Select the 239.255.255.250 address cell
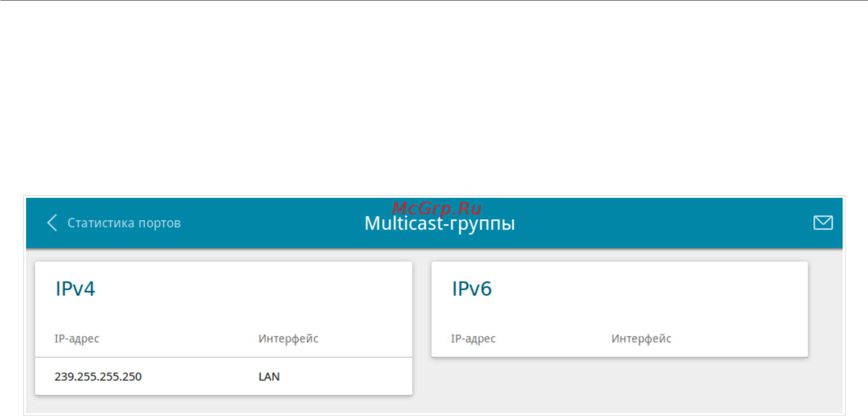Screen dimensions: 868x416 click(98, 377)
